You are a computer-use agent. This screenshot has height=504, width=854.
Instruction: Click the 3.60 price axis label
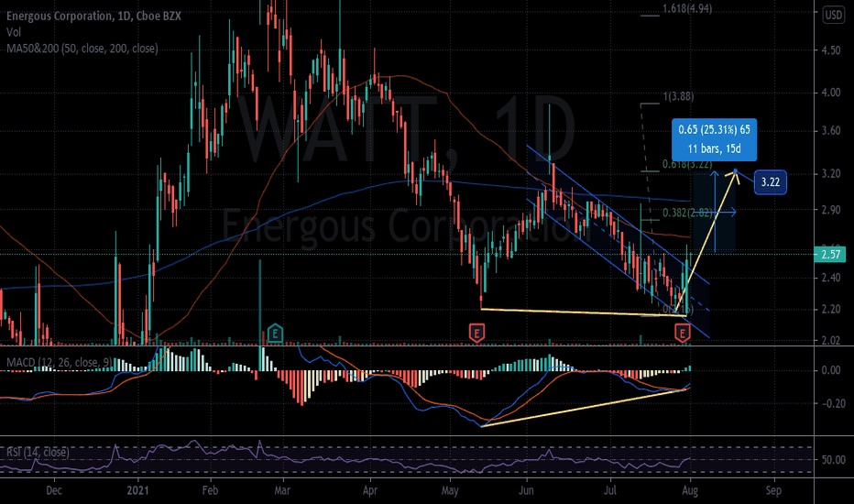pyautogui.click(x=831, y=131)
